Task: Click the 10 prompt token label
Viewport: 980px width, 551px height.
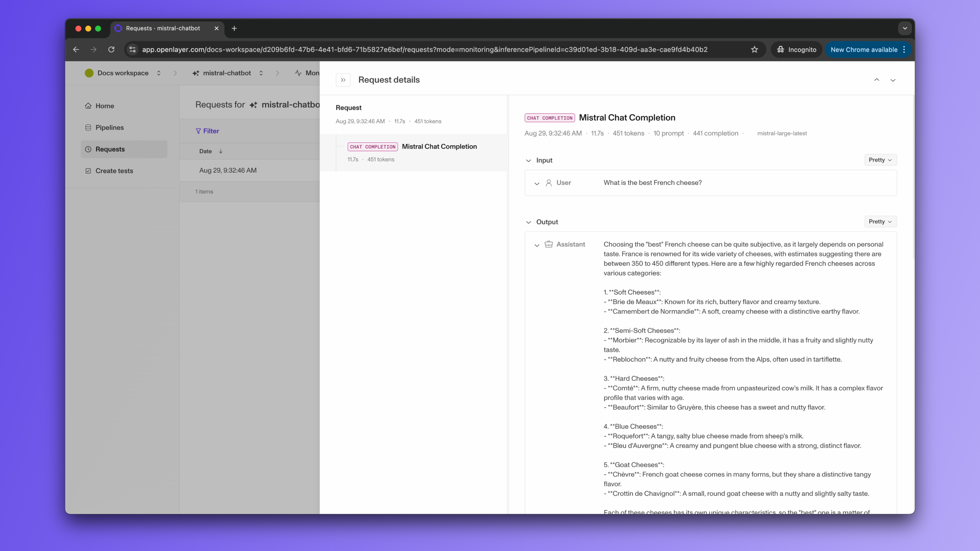Action: pyautogui.click(x=668, y=133)
